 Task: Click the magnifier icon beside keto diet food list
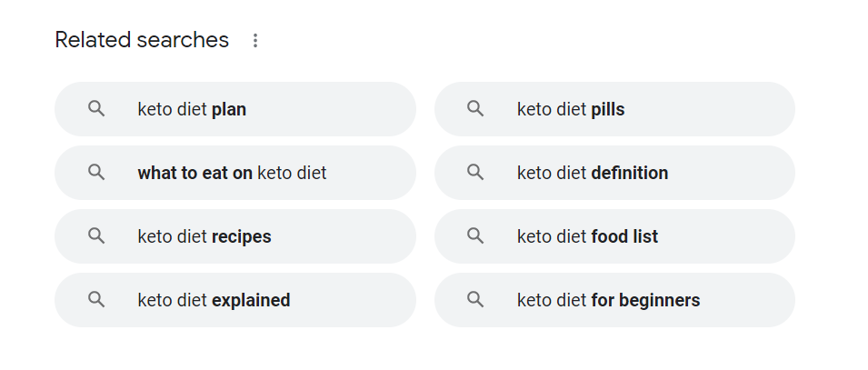point(475,236)
